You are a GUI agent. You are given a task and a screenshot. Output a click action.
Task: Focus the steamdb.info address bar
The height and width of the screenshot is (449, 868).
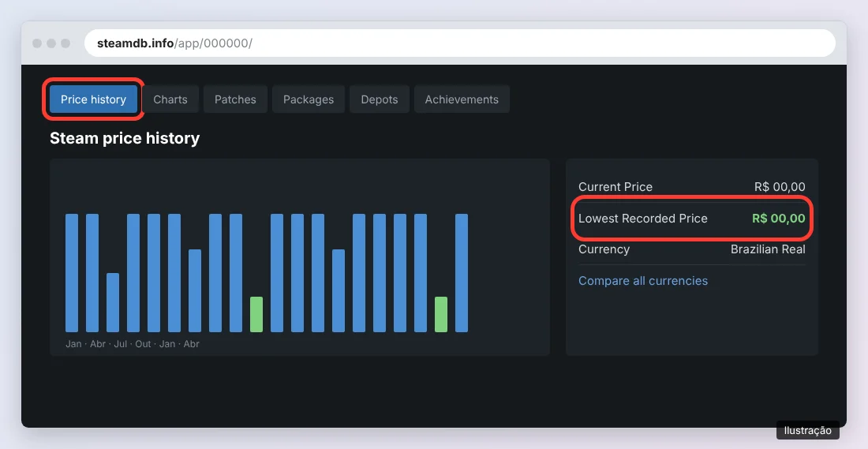(459, 43)
